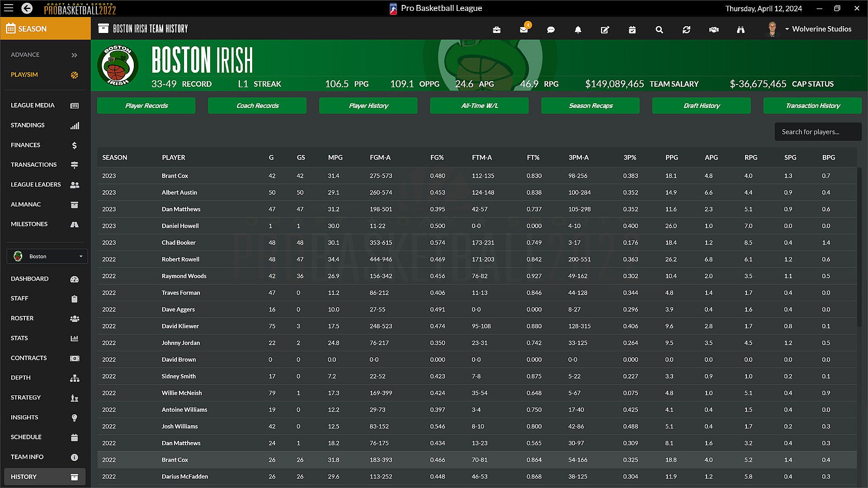Expand the Advance double-chevron option
The image size is (868, 488).
click(74, 55)
